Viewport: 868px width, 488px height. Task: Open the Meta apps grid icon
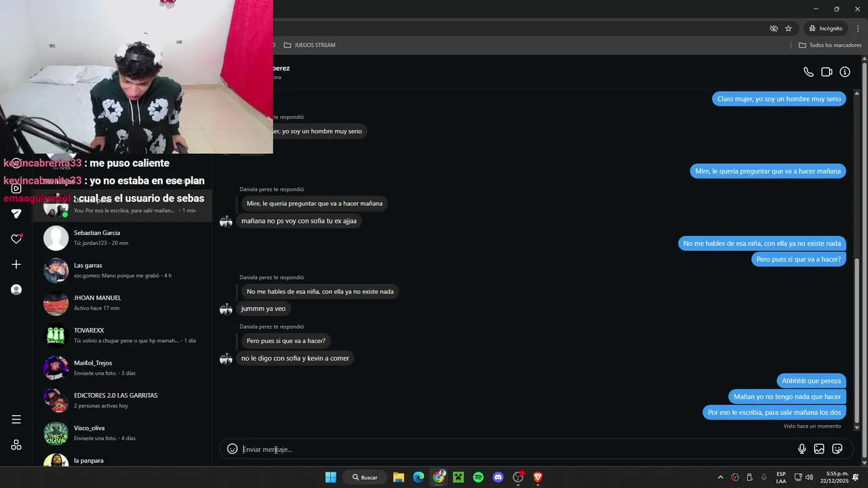16,445
